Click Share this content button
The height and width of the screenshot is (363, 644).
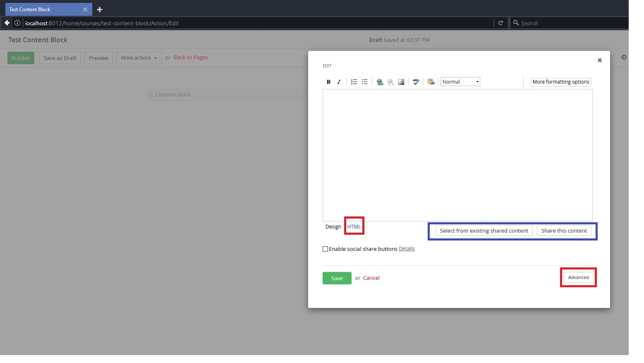(564, 231)
